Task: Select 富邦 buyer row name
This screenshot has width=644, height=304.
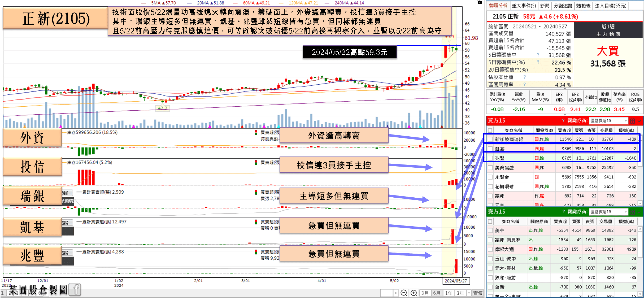Action: pos(500,196)
